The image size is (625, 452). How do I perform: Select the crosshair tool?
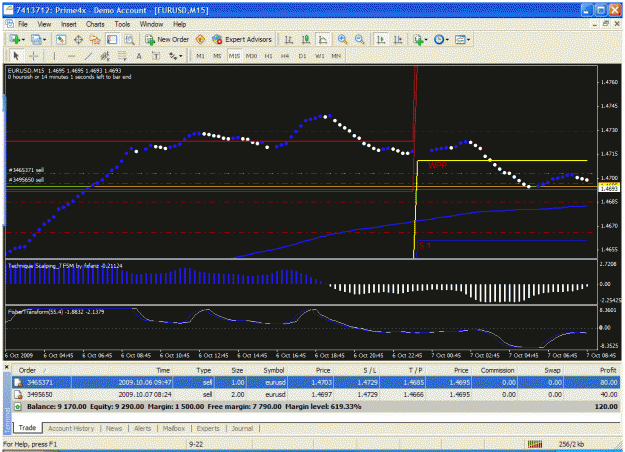[33, 56]
